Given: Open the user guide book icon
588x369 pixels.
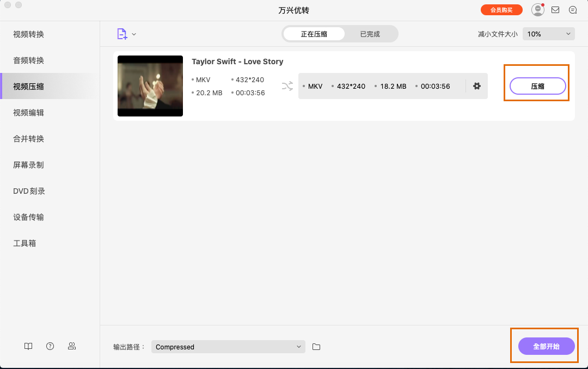Looking at the screenshot, I should [28, 346].
